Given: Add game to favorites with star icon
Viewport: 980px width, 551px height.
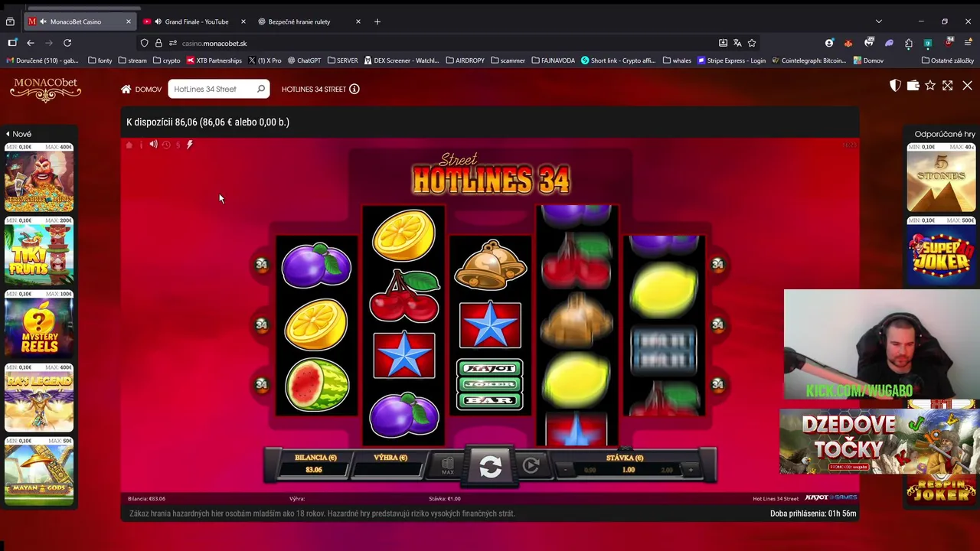Looking at the screenshot, I should (x=930, y=86).
